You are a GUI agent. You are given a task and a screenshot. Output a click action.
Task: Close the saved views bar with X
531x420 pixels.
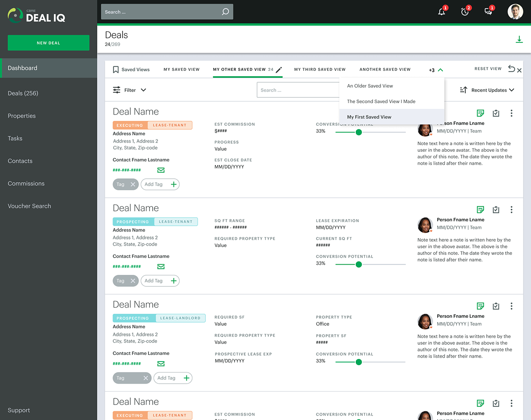tap(519, 70)
